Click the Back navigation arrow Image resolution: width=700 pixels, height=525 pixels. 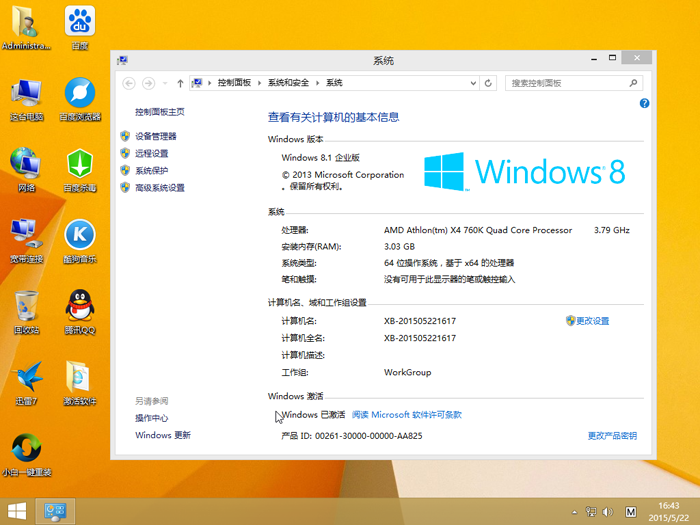pyautogui.click(x=129, y=83)
